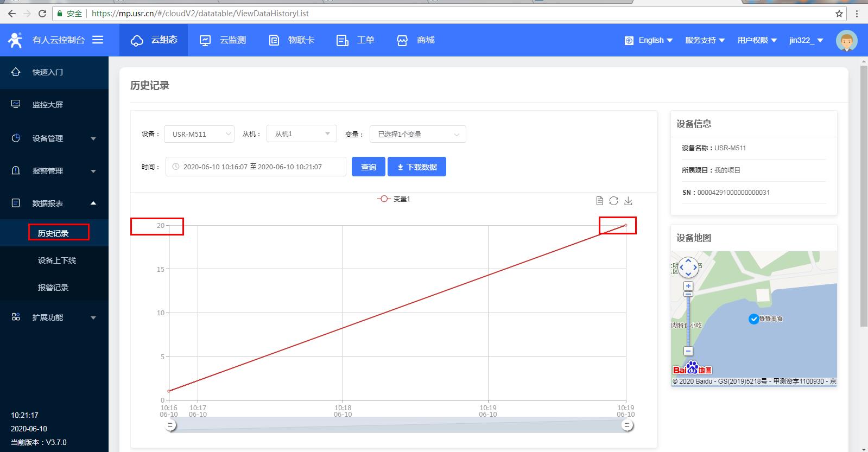Click the 查询 query button

[369, 167]
